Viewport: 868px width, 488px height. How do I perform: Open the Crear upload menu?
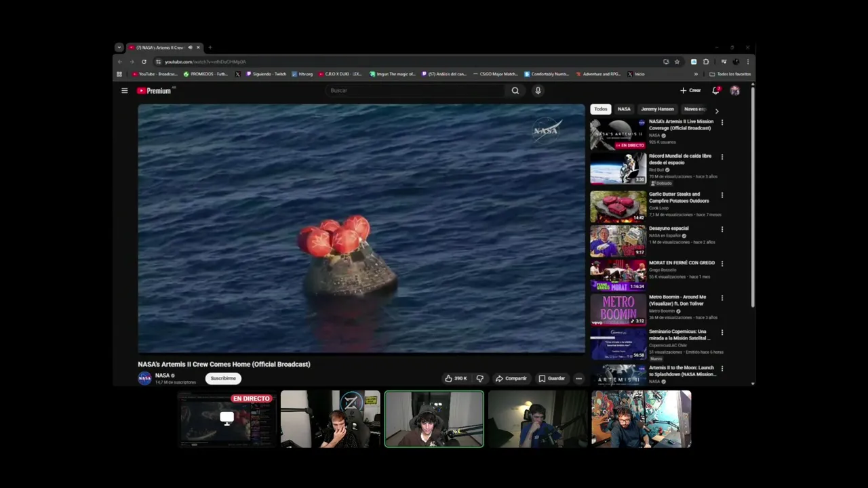tap(690, 91)
